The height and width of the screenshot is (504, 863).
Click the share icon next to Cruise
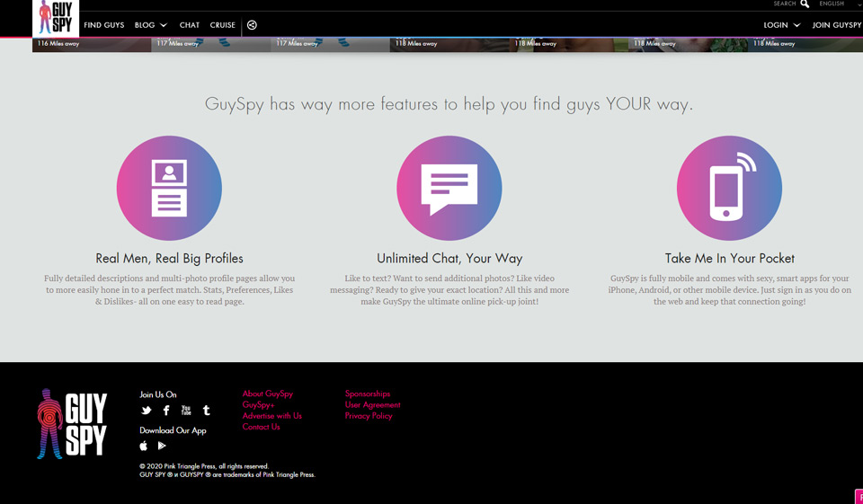pyautogui.click(x=253, y=25)
